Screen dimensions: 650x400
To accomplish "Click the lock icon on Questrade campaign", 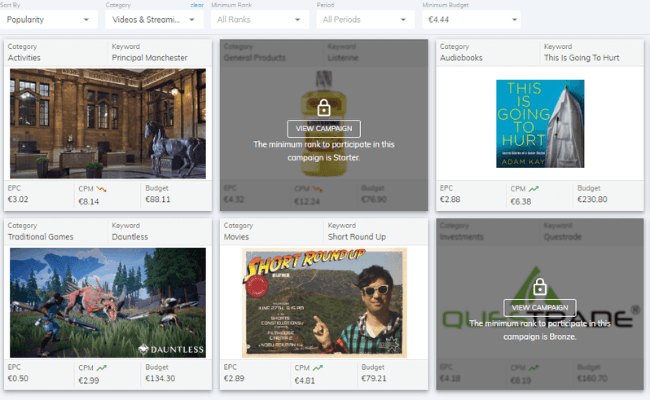I will click(540, 286).
